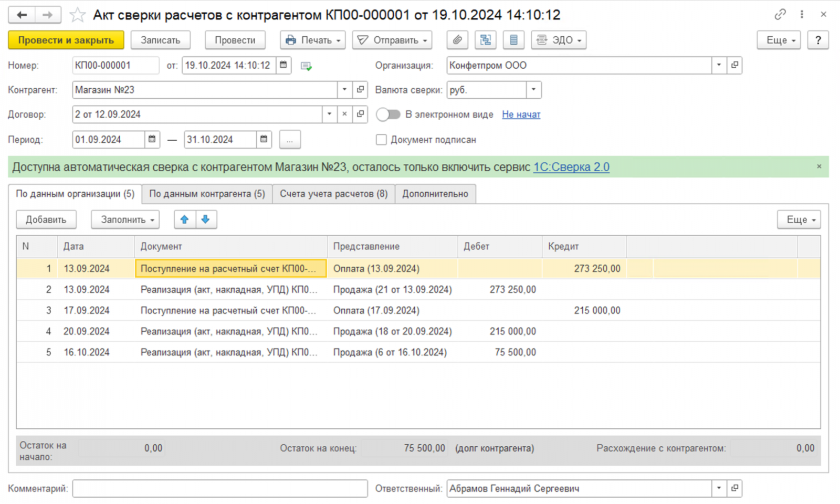Viewport: 840px width, 504px height.
Task: Click the Не начат status link
Action: (521, 114)
